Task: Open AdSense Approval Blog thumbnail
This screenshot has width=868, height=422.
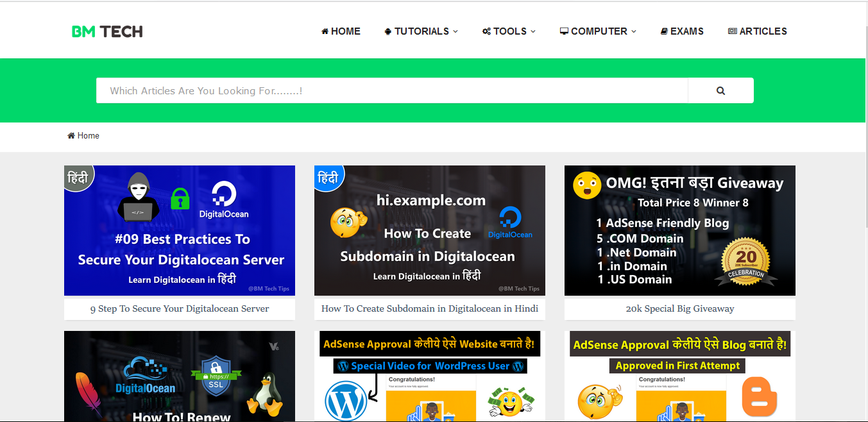Action: [x=680, y=376]
